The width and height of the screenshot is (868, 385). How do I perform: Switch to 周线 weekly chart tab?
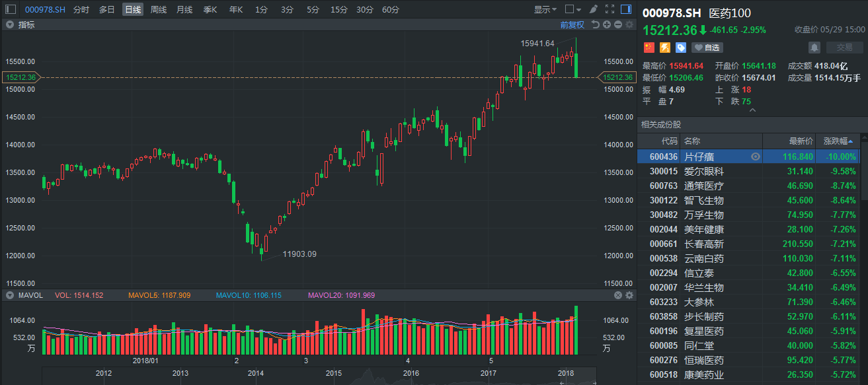(x=159, y=9)
